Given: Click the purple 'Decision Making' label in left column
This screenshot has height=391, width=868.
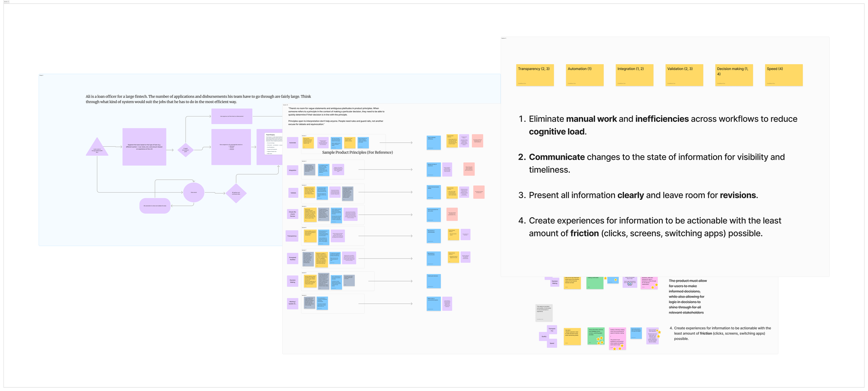Looking at the screenshot, I should 293,281.
